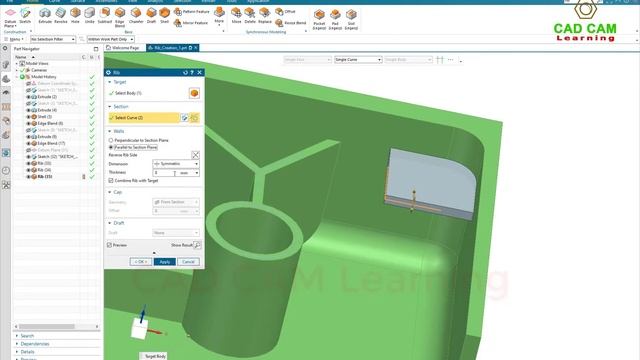Collapse the Target section
Image resolution: width=640 pixels, height=360 pixels.
[110, 82]
